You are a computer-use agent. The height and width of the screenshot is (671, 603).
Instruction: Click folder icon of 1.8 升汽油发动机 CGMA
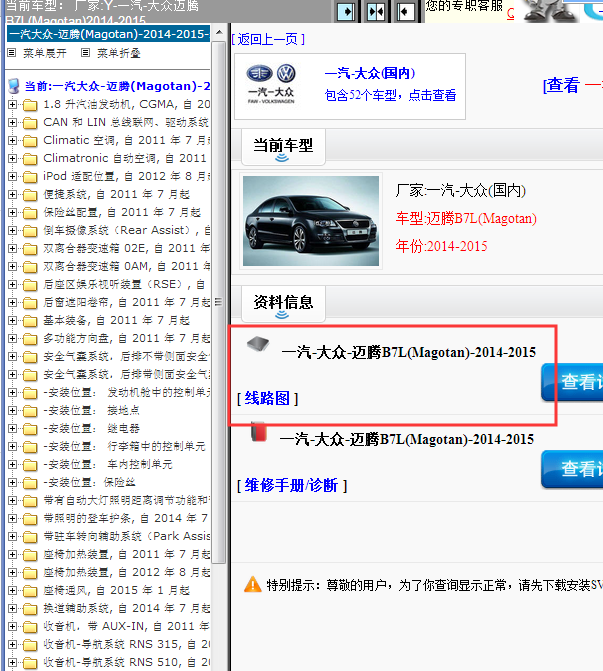[x=30, y=105]
